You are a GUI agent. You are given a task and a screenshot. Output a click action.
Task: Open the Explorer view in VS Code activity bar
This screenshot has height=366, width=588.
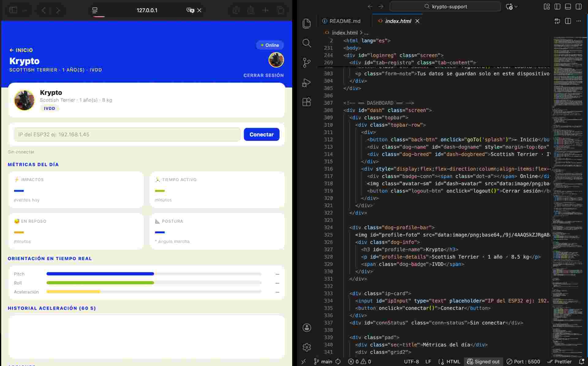307,24
